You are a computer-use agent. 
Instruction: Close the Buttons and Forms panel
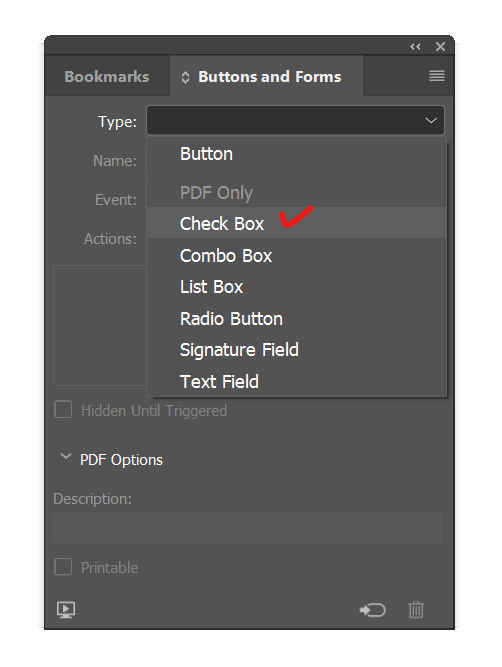440,46
